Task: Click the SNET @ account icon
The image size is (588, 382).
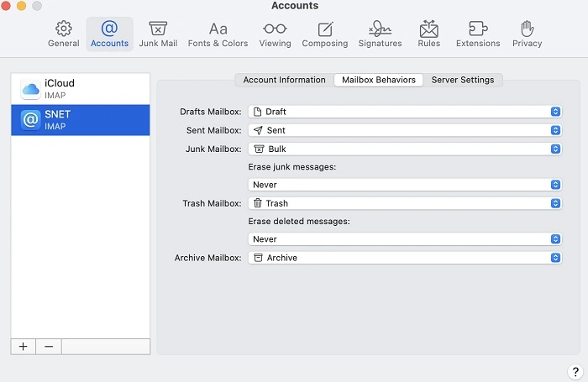Action: coord(31,120)
